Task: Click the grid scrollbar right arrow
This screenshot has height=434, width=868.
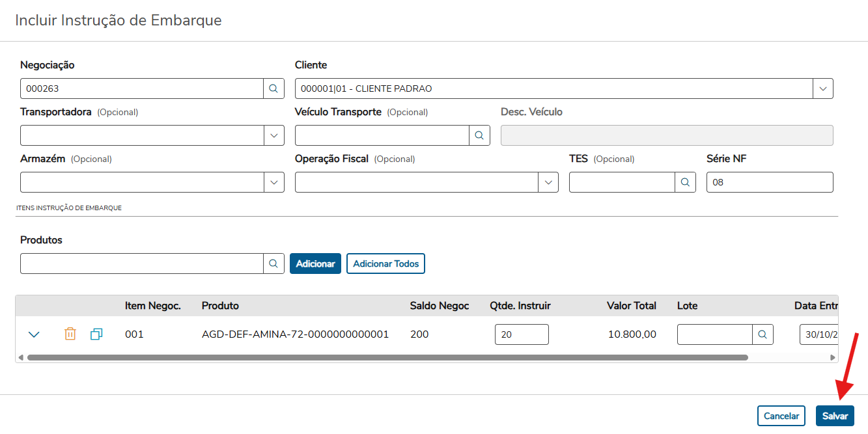Action: [832, 357]
